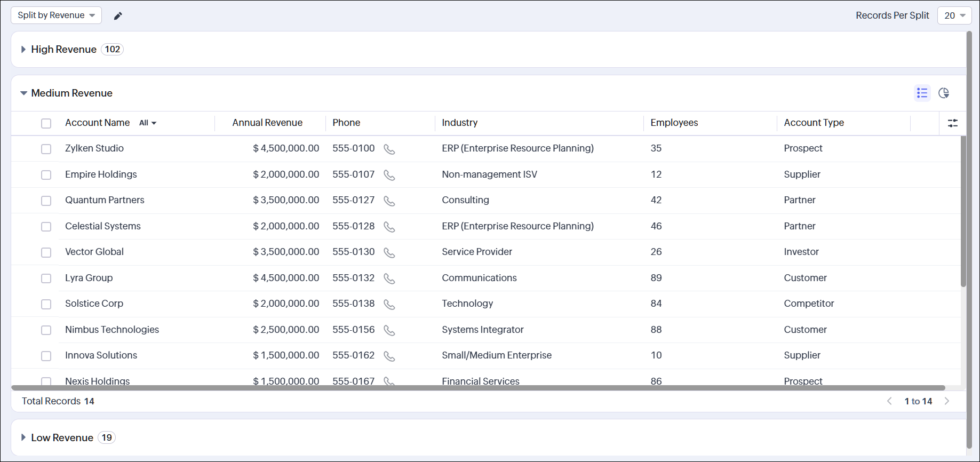980x462 pixels.
Task: Expand the Low Revenue group
Action: tap(23, 437)
